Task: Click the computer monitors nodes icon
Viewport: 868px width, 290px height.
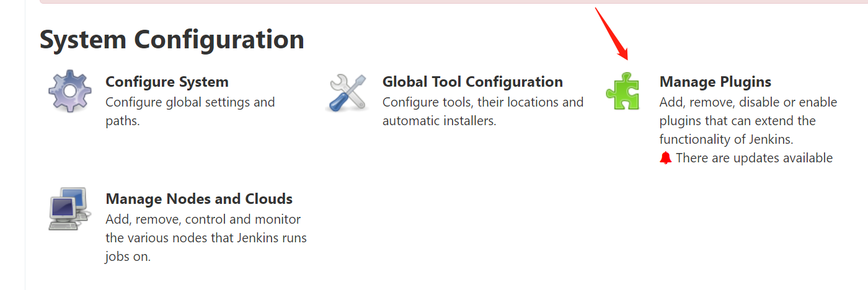Action: [x=69, y=209]
